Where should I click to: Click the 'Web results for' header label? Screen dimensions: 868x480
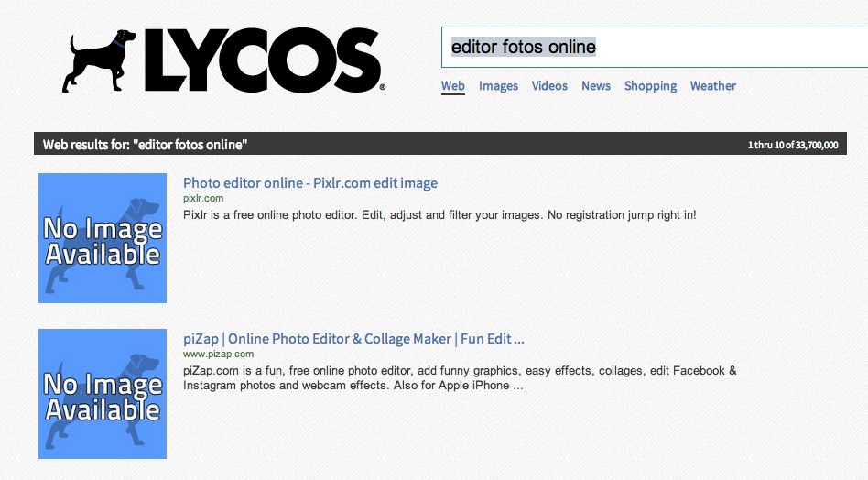145,145
